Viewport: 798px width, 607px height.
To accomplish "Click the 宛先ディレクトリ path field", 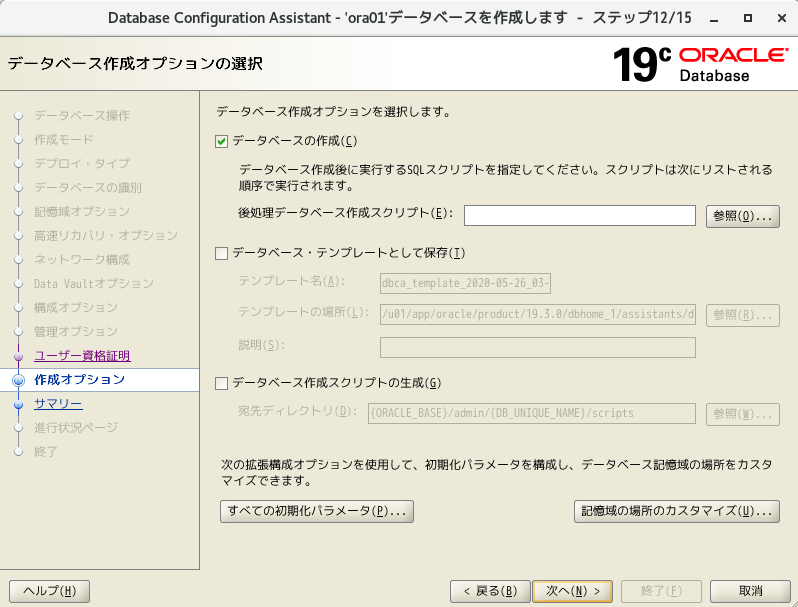I will coord(532,413).
